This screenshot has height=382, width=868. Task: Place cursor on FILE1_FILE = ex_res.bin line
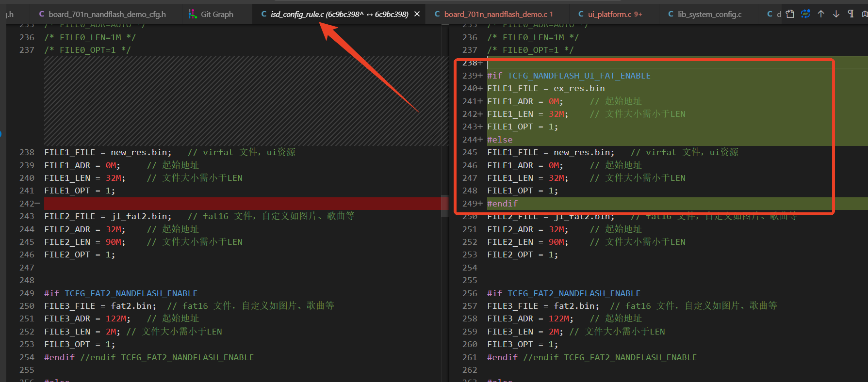pos(546,88)
